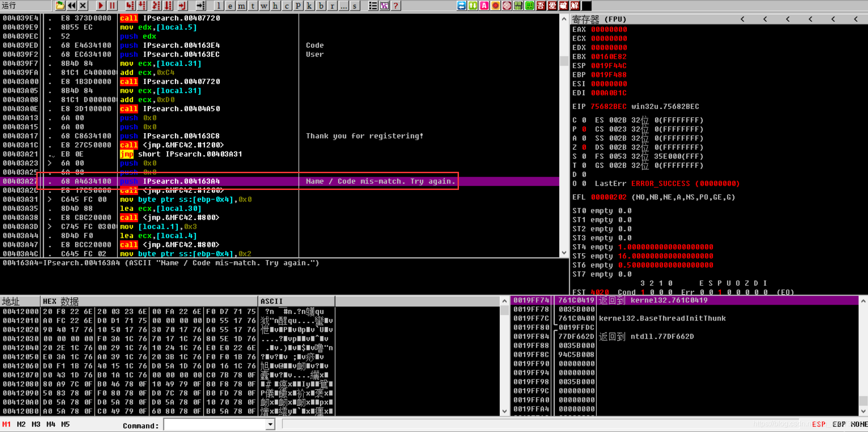Show references via the 'r' button
The width and height of the screenshot is (868, 432).
pos(332,5)
